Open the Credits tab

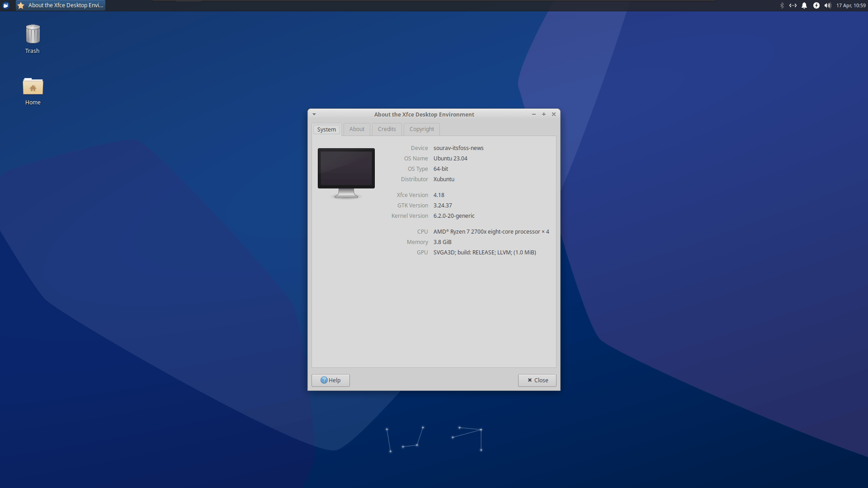point(387,129)
